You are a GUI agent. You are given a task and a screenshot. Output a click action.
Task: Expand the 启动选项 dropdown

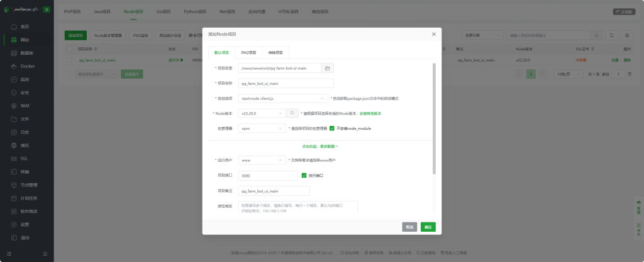pos(284,98)
